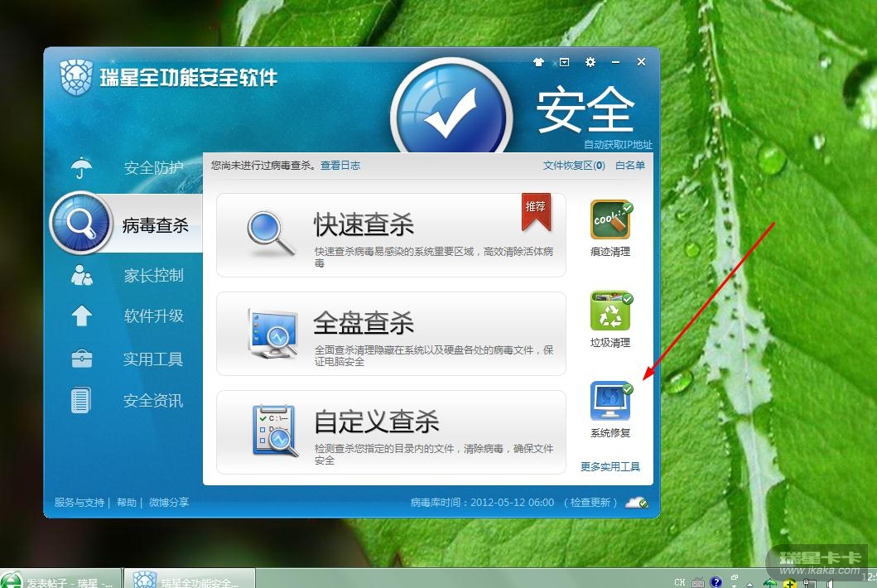Viewport: 877px width, 588px height.
Task: Open 服务与支持 footer link
Action: click(x=80, y=503)
